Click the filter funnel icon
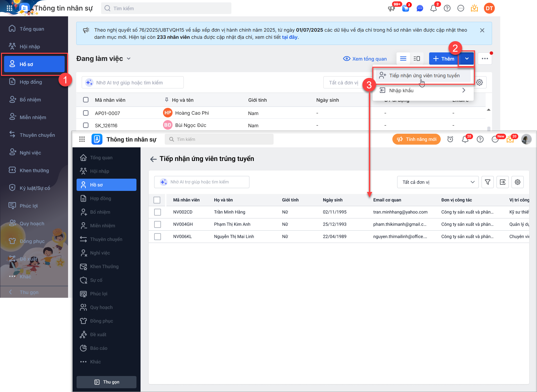Viewport: 537px width, 392px height. coord(488,182)
